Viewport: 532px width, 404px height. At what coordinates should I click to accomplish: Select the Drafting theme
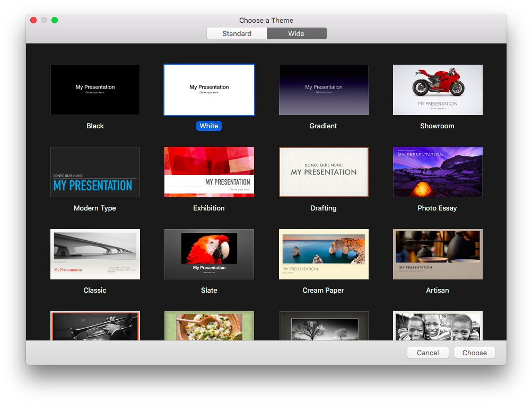click(323, 172)
